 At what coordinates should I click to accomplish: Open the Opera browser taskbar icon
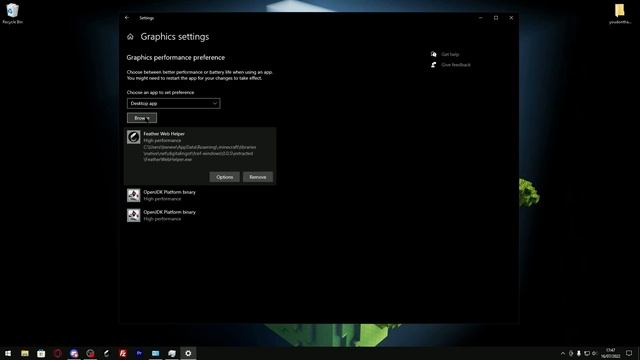[x=58, y=353]
